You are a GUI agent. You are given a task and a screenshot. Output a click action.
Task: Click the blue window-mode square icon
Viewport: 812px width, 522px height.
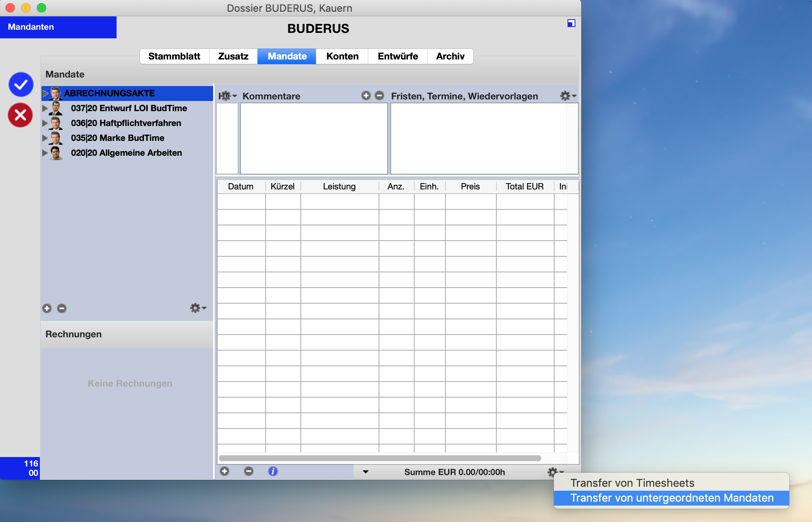tap(571, 23)
